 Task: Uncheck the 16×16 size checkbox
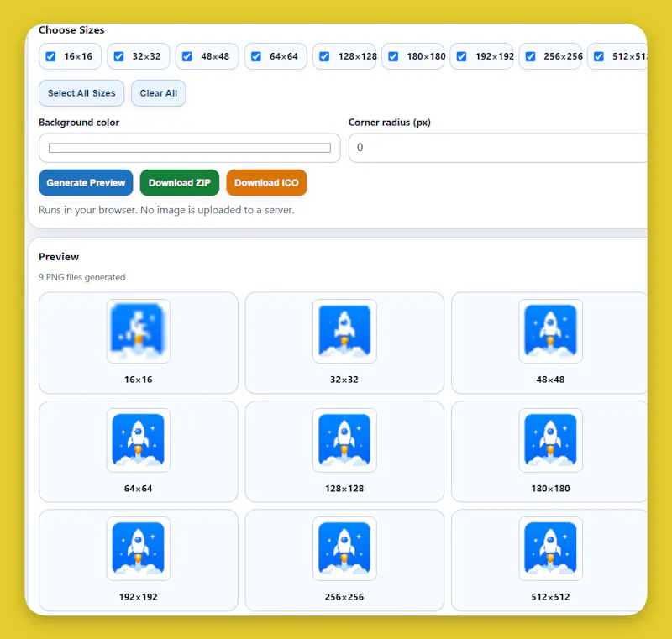pyautogui.click(x=50, y=56)
